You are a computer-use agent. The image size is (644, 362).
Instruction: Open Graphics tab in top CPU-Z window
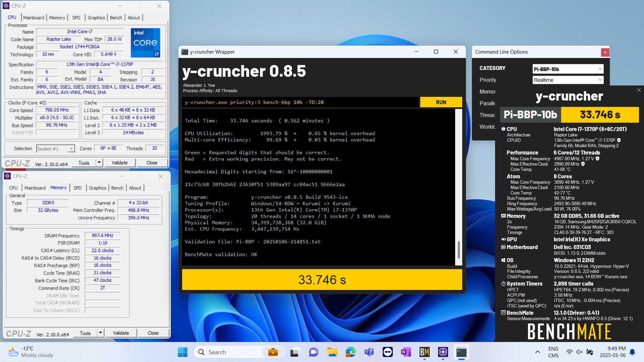click(x=96, y=17)
